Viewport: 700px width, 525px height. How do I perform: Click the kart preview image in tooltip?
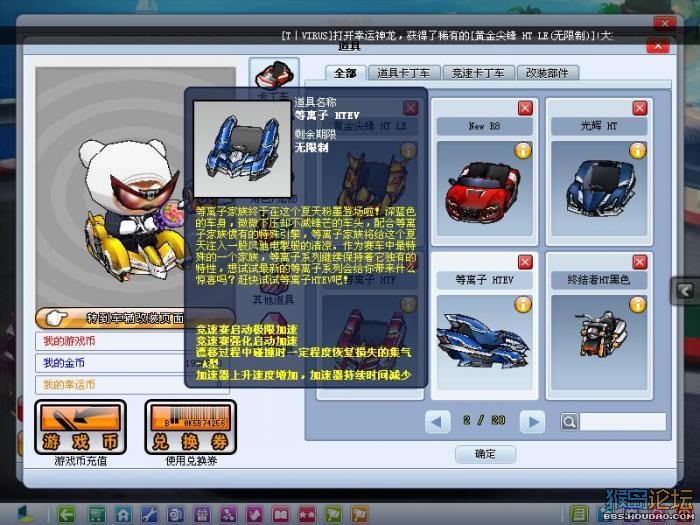[242, 150]
